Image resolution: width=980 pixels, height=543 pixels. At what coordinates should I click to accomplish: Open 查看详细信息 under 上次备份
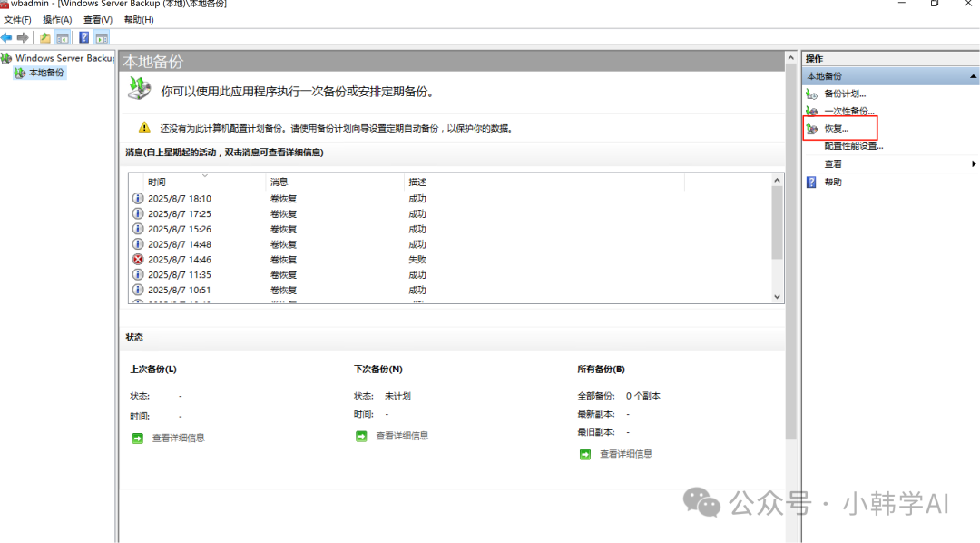(x=178, y=438)
